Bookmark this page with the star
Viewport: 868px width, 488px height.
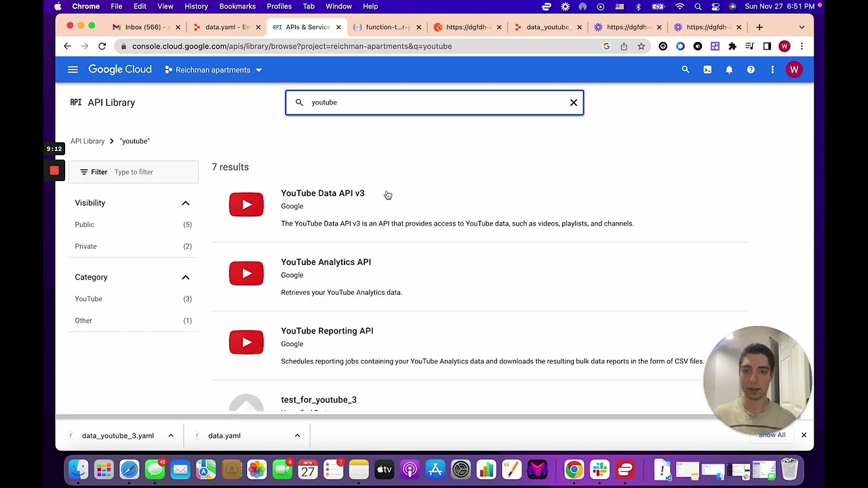pos(641,46)
